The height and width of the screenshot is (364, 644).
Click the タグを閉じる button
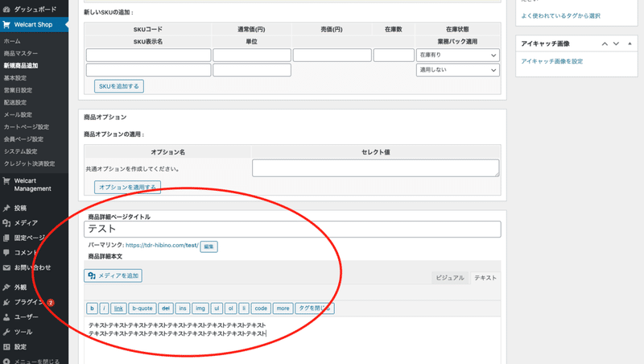tap(315, 308)
